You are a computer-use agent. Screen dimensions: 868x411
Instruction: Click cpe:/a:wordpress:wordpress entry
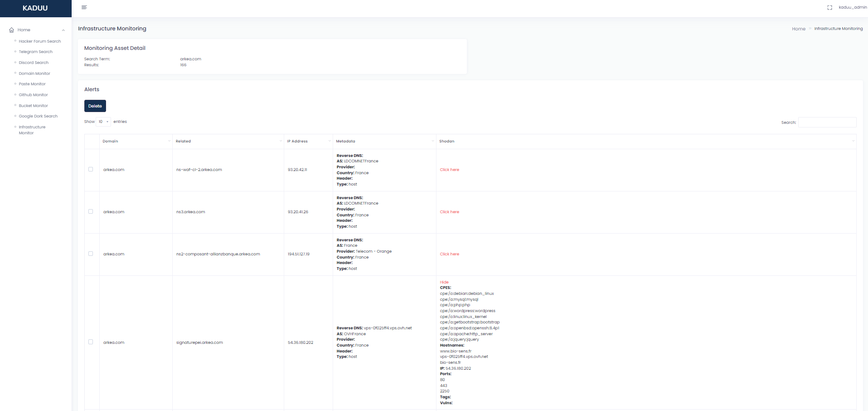[467, 311]
